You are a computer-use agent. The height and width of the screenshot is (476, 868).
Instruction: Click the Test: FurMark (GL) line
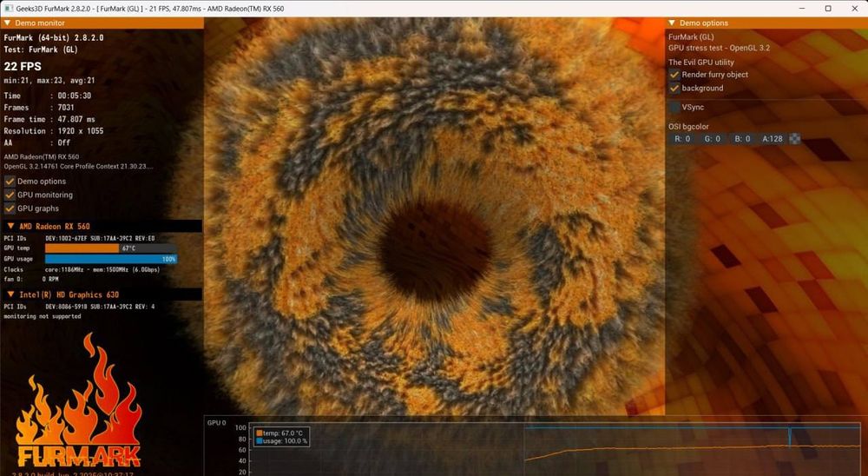click(41, 50)
